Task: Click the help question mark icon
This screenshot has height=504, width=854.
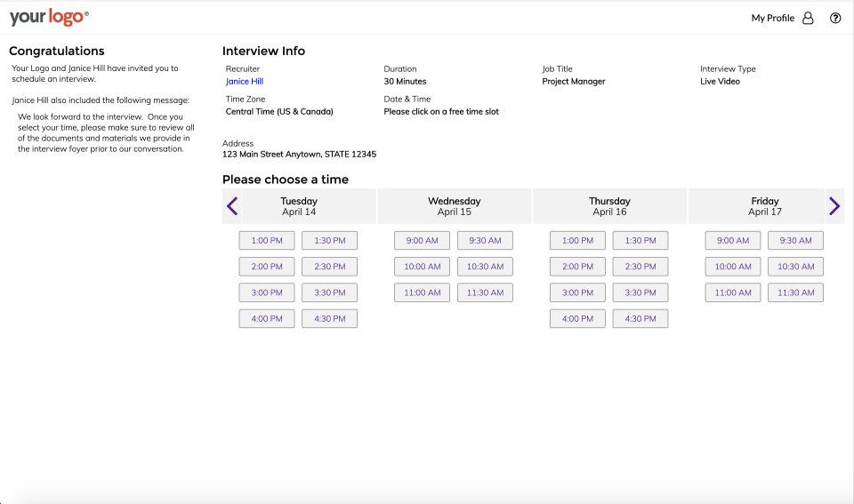Action: pos(835,18)
